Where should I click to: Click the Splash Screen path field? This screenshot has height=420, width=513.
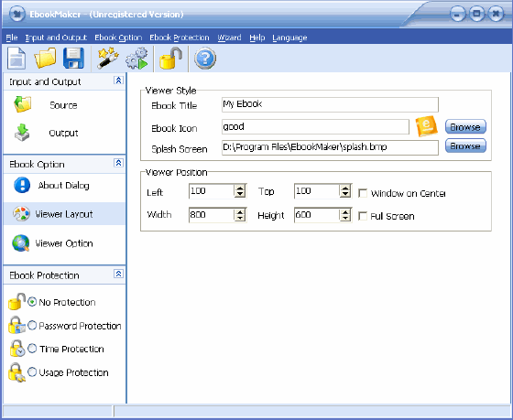330,147
